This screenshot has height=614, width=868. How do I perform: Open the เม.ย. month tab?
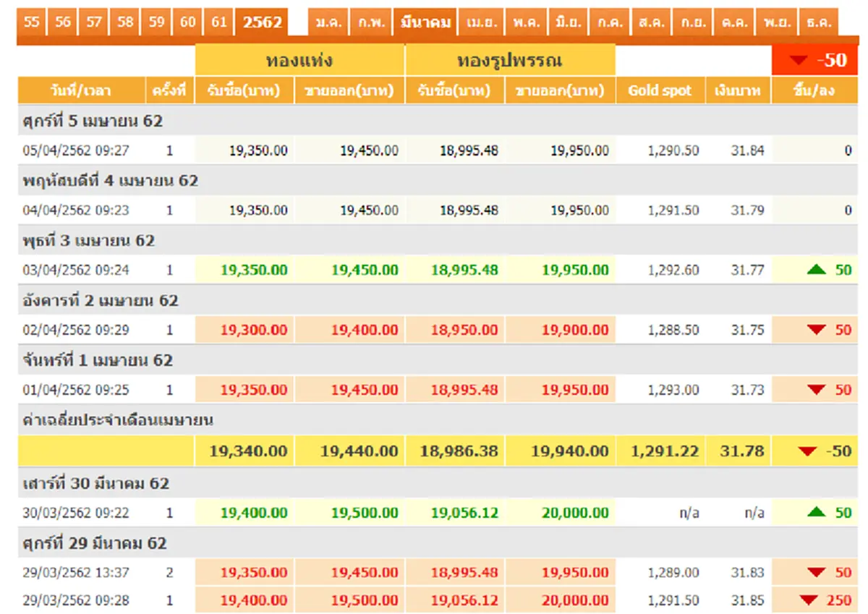click(481, 22)
